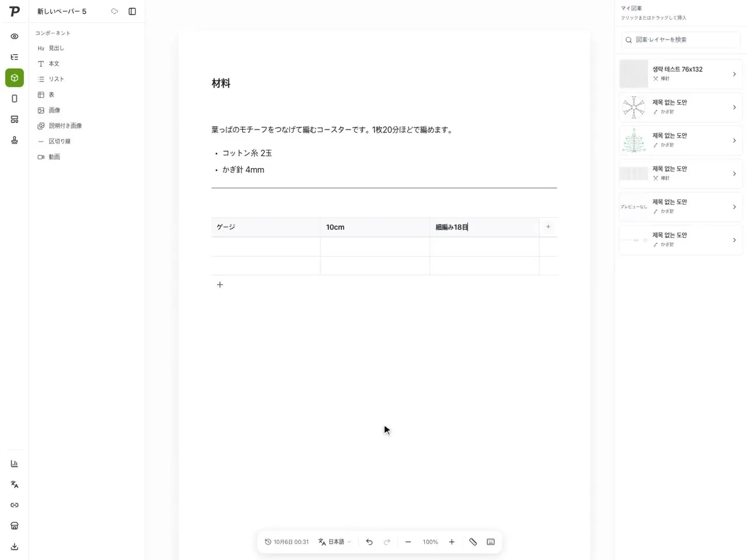
Task: Click the translate icon in left rail
Action: coord(15,484)
